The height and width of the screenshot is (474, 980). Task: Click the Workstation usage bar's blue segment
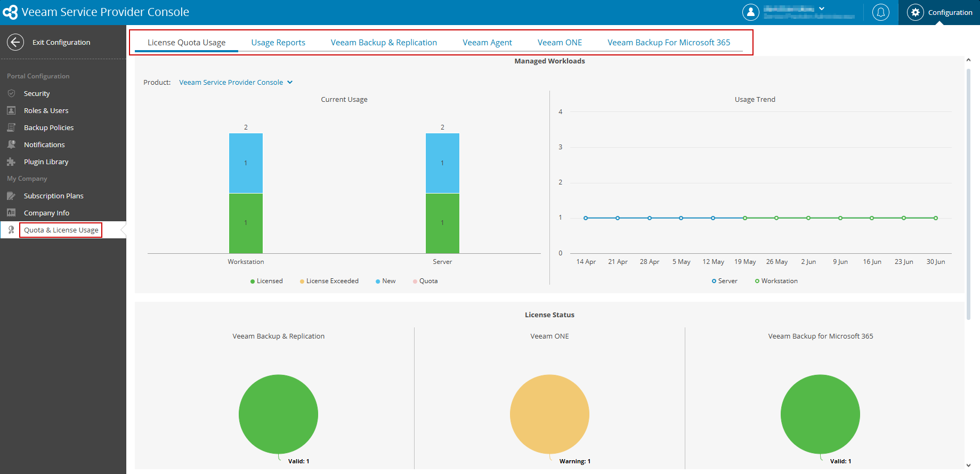246,163
